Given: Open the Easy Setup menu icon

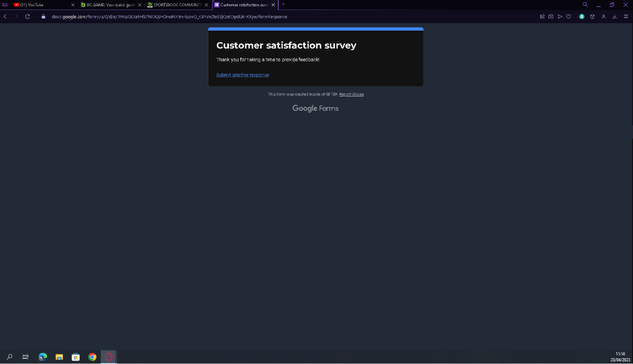Looking at the screenshot, I should click(x=626, y=16).
